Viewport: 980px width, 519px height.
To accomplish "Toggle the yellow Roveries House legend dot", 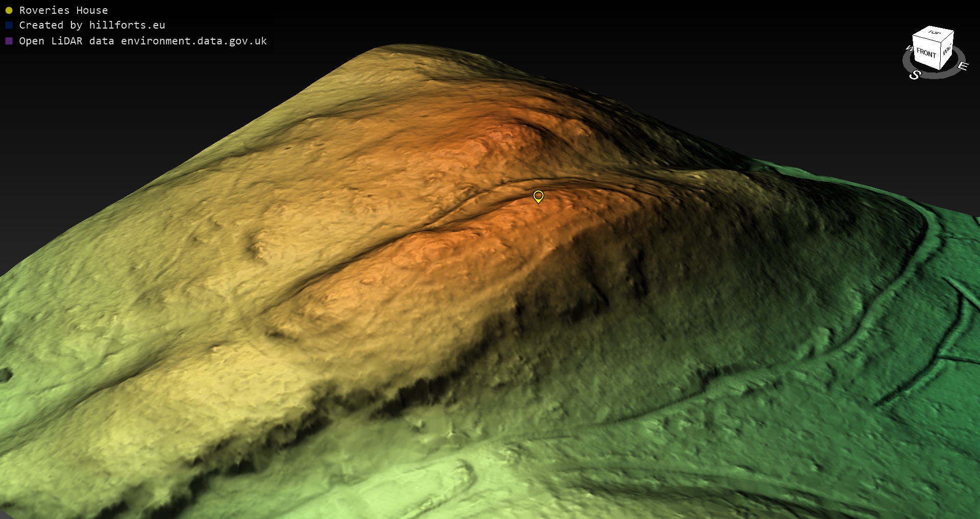I will (x=9, y=10).
